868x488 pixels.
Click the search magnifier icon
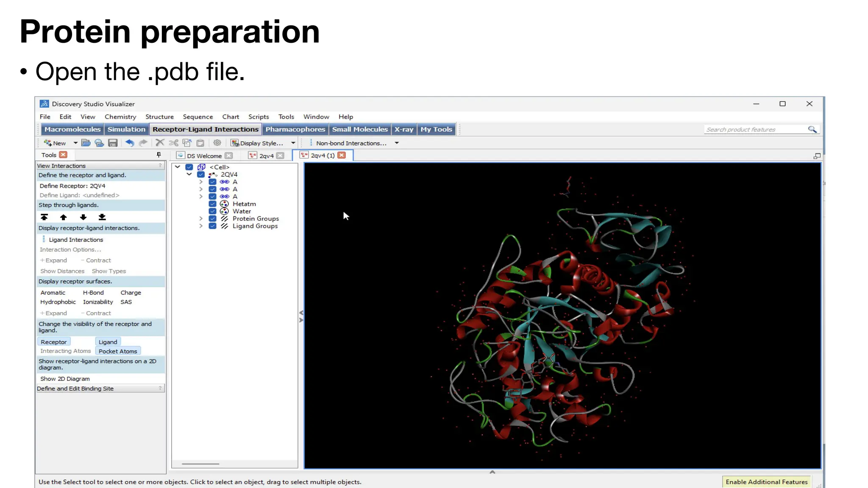[x=812, y=129]
